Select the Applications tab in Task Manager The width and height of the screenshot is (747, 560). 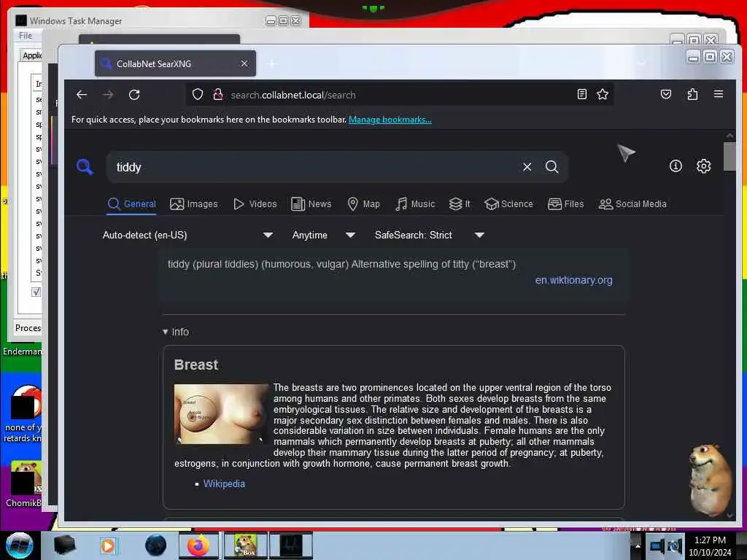[31, 55]
